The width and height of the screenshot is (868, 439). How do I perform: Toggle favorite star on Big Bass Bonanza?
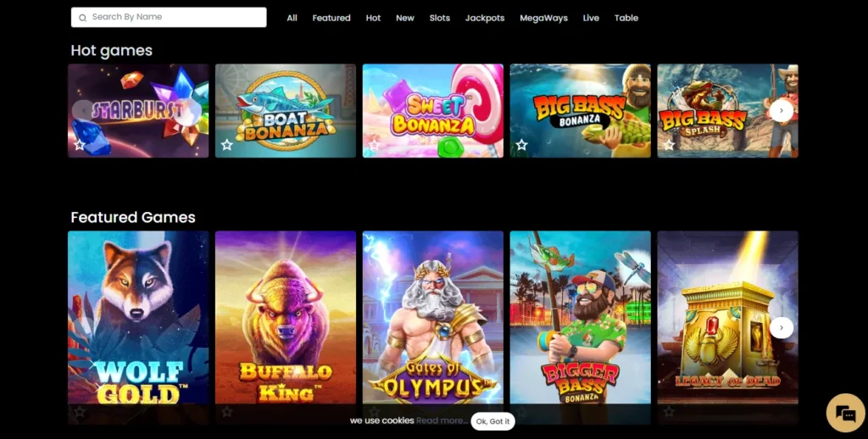[x=521, y=145]
